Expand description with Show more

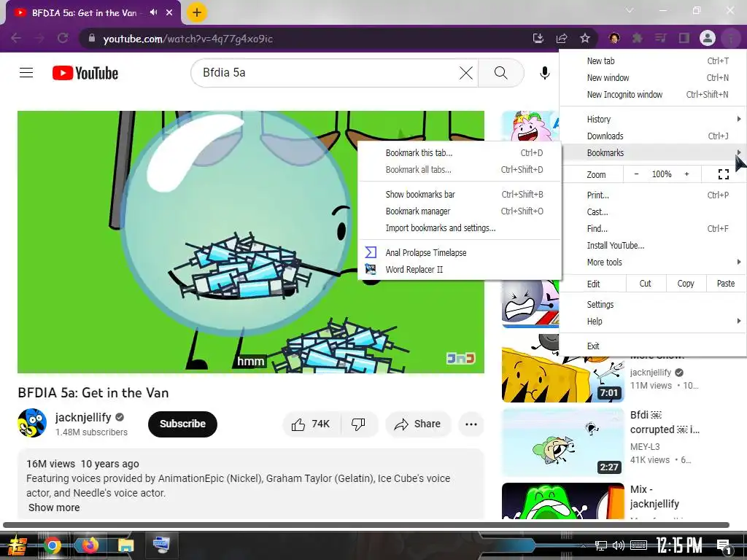pyautogui.click(x=54, y=507)
